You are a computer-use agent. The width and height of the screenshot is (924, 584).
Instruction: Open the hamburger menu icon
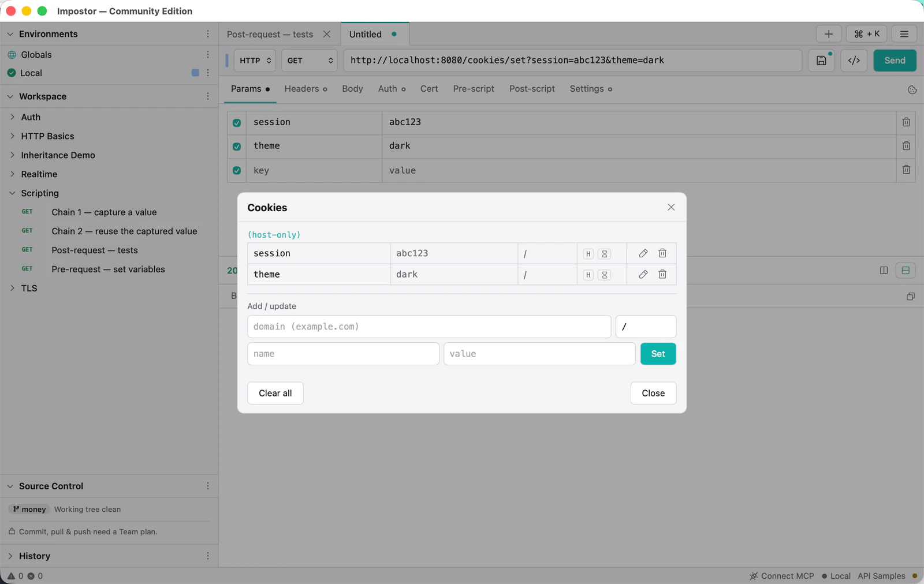tap(904, 34)
